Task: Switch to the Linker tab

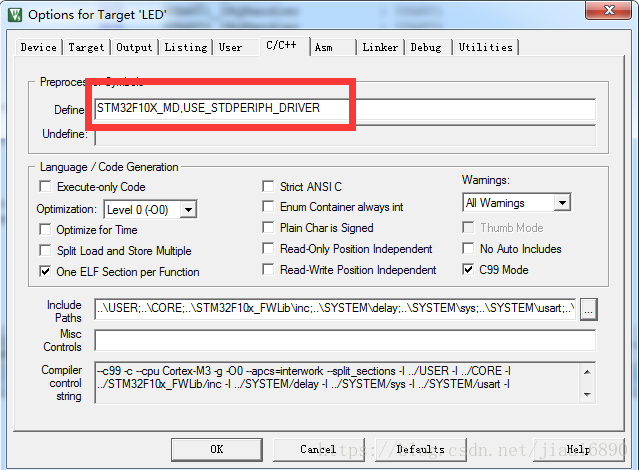Action: pos(380,47)
